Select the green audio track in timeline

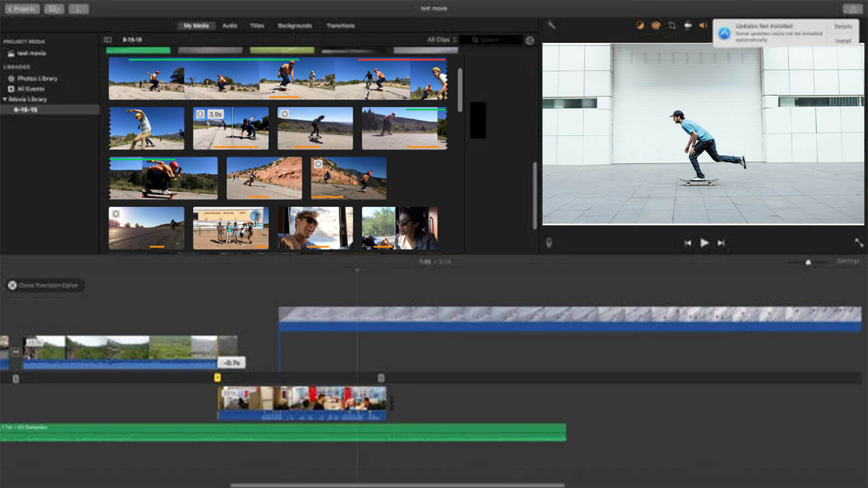[x=283, y=432]
